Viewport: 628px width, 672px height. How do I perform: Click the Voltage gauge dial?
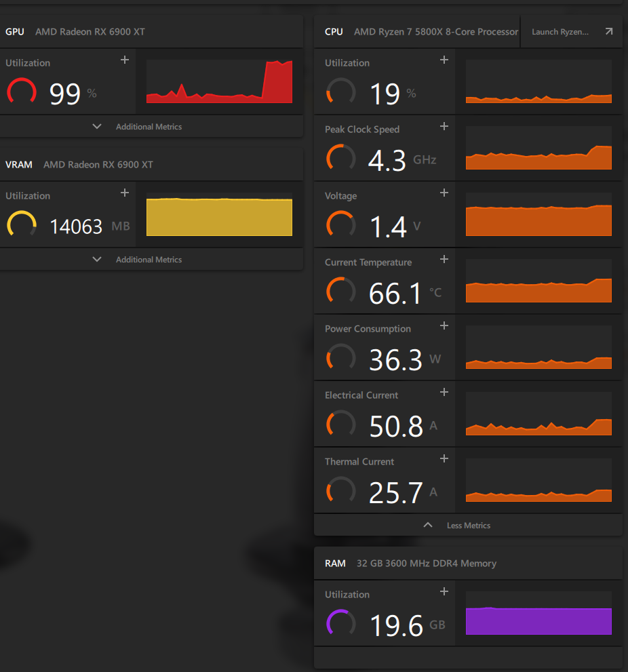point(341,224)
